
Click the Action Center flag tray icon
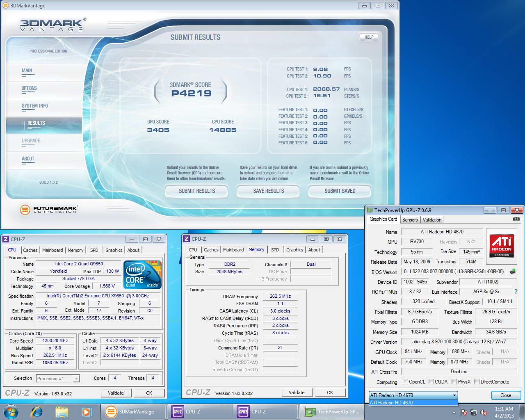click(464, 412)
